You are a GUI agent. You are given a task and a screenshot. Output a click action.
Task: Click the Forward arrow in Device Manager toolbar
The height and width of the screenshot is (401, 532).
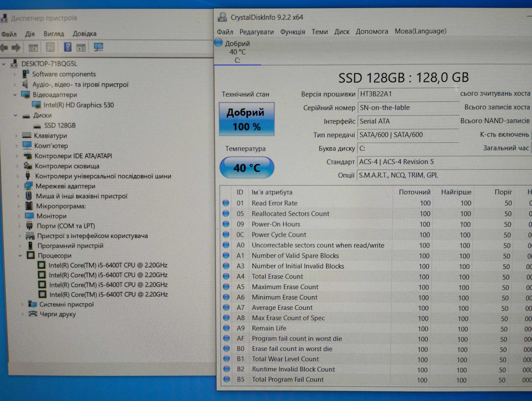pyautogui.click(x=16, y=48)
